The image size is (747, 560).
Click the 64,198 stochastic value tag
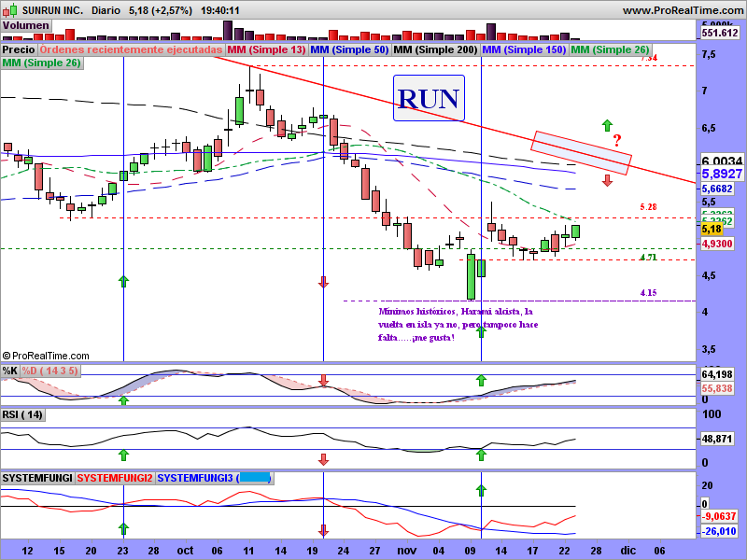click(x=716, y=375)
